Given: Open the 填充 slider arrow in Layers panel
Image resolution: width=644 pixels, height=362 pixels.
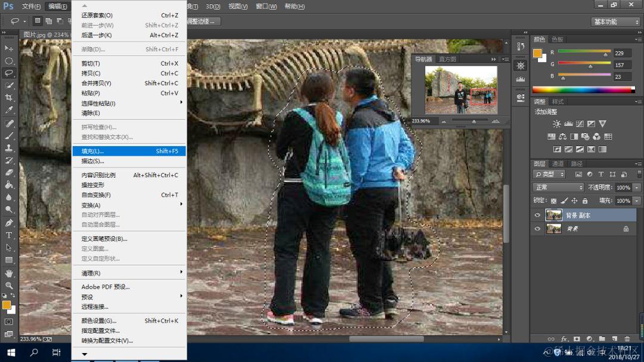Looking at the screenshot, I should click(x=637, y=200).
